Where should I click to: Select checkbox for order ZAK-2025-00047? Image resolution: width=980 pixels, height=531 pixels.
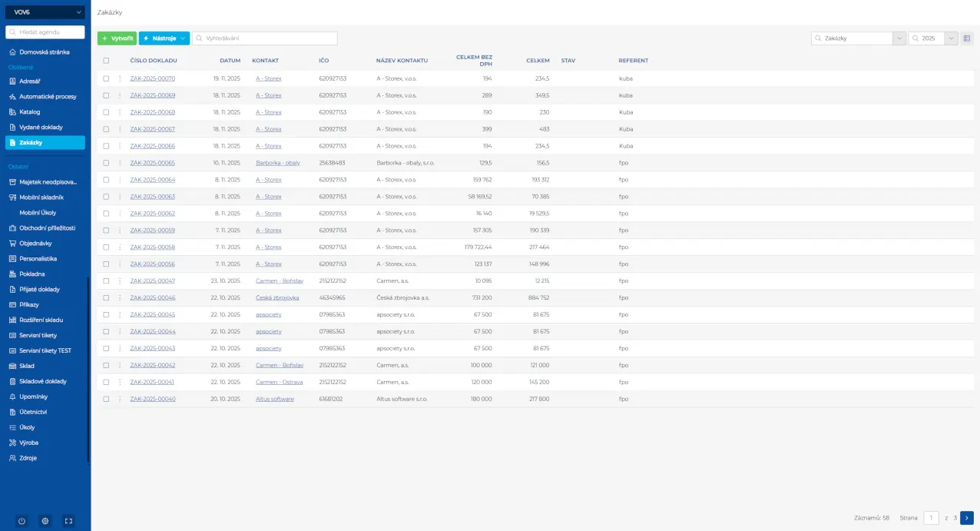[106, 280]
